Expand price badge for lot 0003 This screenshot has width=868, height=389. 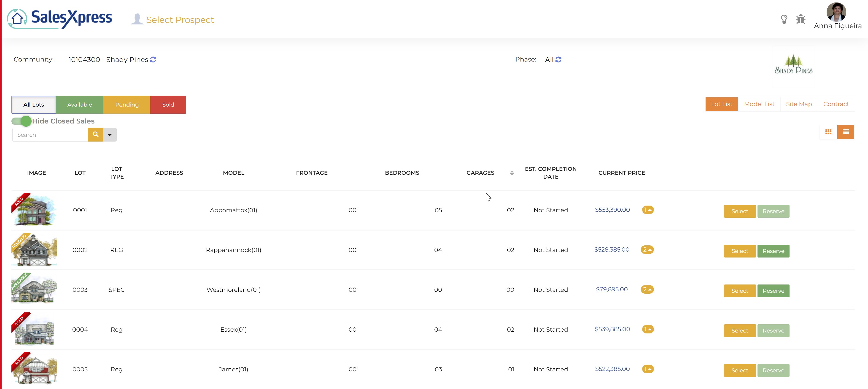tap(647, 289)
